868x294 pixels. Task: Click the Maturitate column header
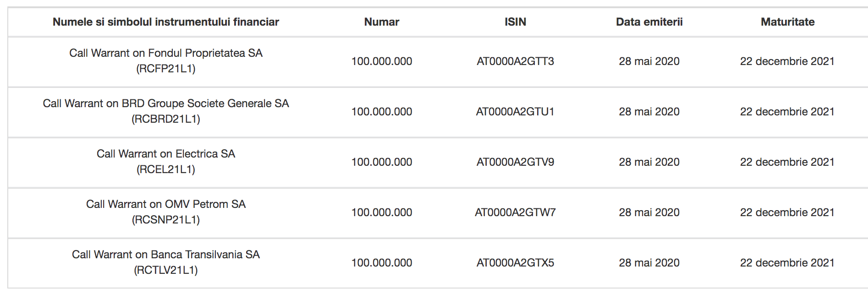(x=788, y=22)
